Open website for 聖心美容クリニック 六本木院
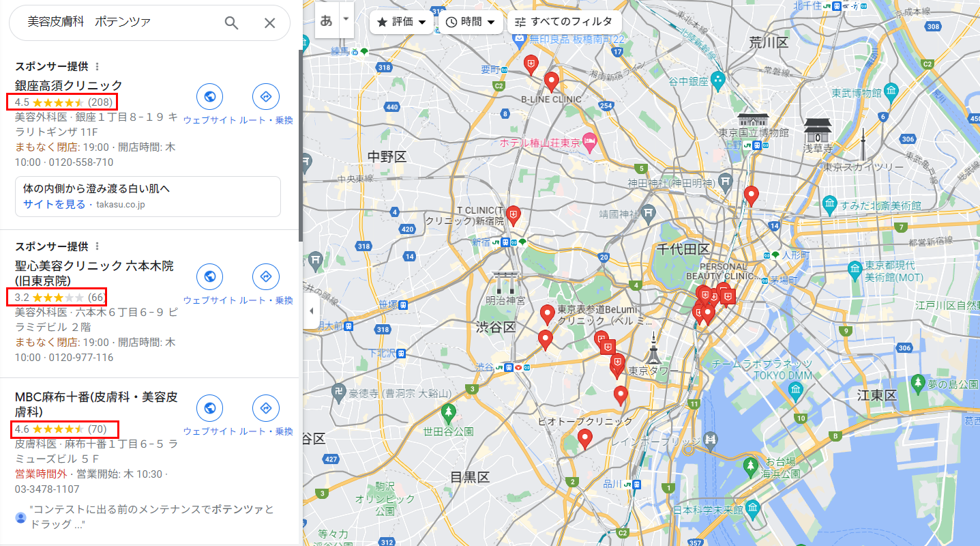Viewport: 980px width, 546px height. (x=210, y=277)
